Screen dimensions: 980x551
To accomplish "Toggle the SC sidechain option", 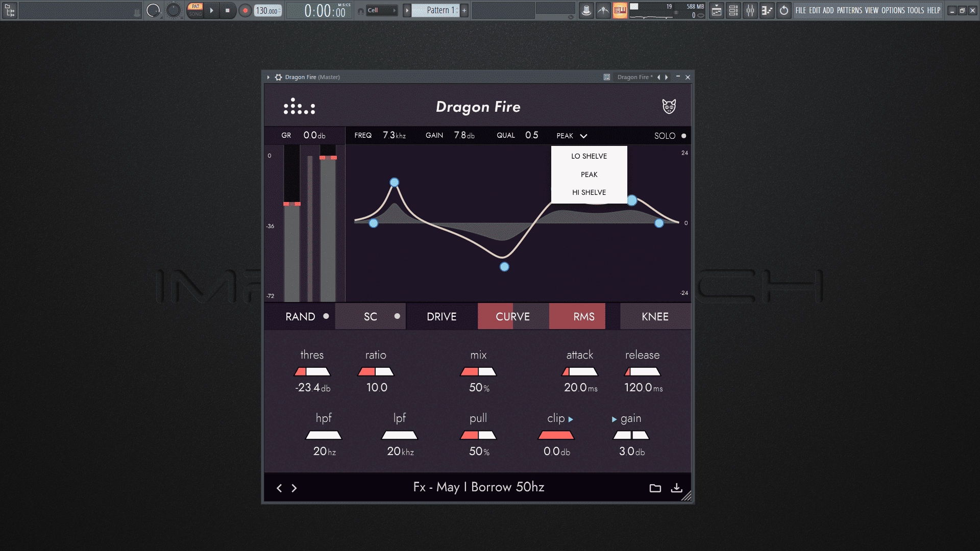I will click(371, 316).
